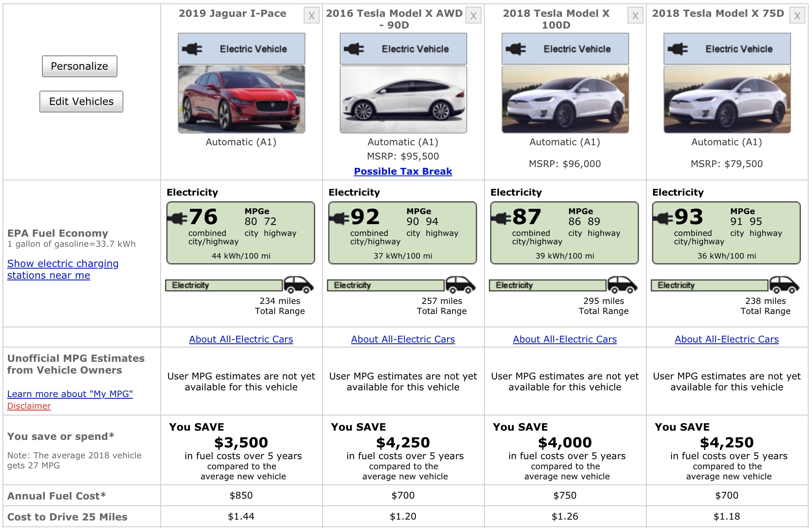The height and width of the screenshot is (528, 812).
Task: Click the plug icon beside 76 MPGe
Action: pyautogui.click(x=177, y=218)
